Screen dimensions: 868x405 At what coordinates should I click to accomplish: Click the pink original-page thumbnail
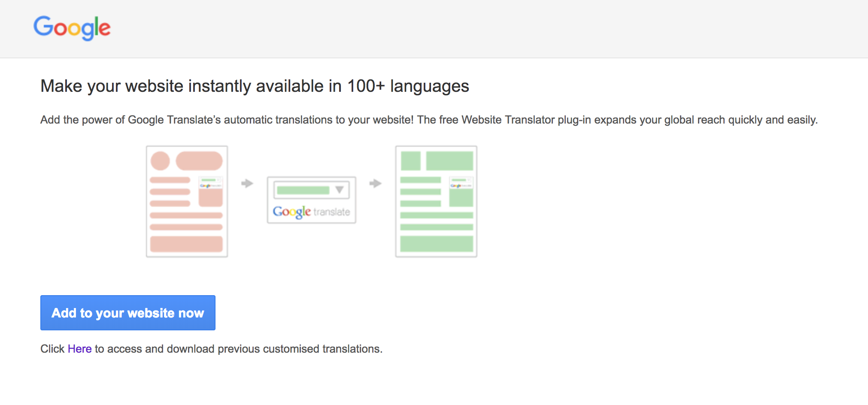(x=187, y=201)
